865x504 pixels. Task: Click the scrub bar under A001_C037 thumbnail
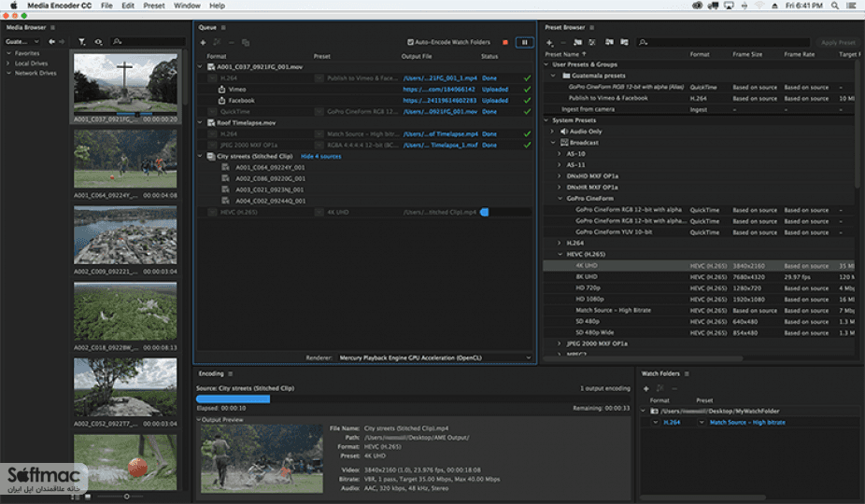126,114
